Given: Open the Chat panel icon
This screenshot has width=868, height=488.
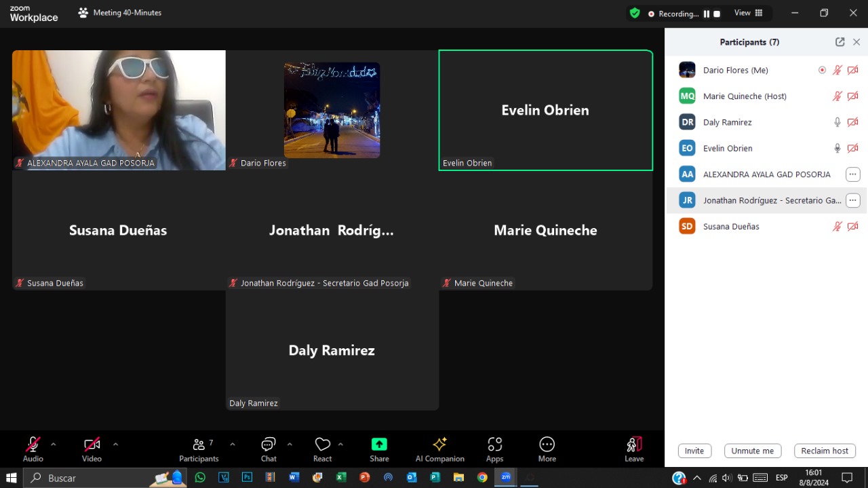Looking at the screenshot, I should point(269,445).
